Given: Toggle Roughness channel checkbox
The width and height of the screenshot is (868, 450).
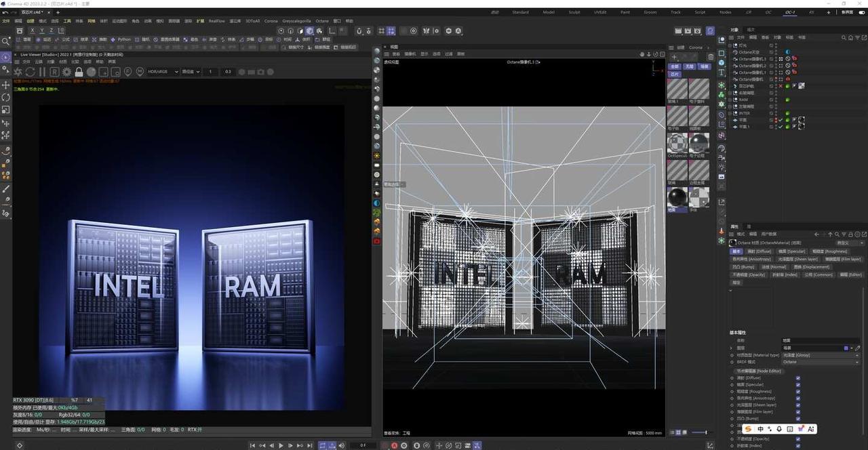Looking at the screenshot, I should click(x=798, y=392).
